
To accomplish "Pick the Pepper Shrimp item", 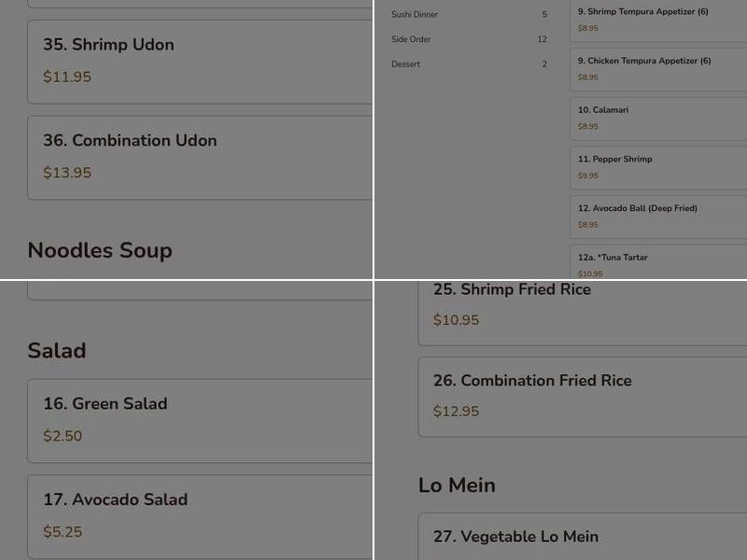I will pyautogui.click(x=614, y=160).
